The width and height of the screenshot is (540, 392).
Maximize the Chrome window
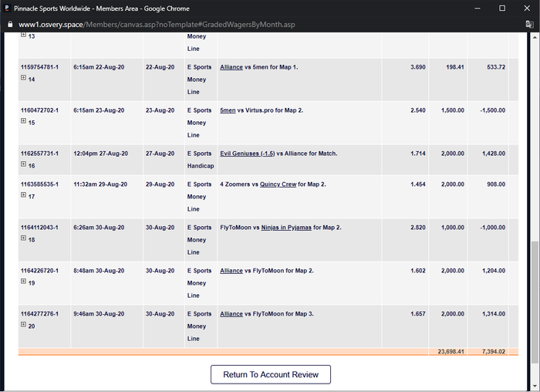502,8
